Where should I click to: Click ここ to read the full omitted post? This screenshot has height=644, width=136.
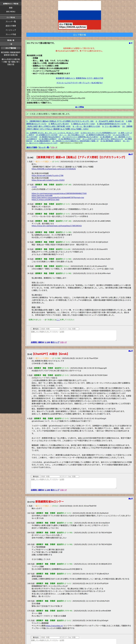point(58,320)
